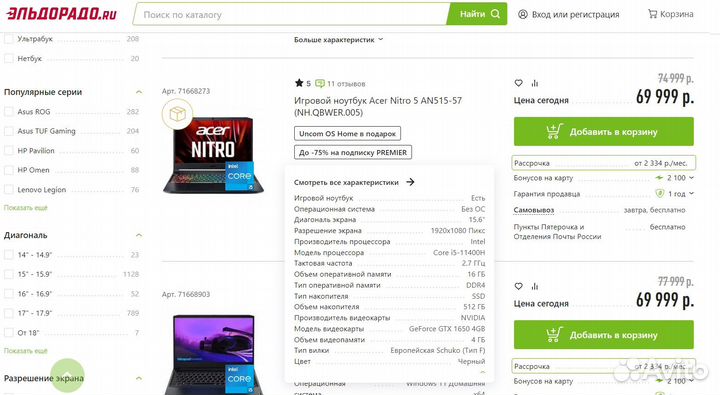Open Игровой ноутбук Acer Nitro 5 title
720x395 pixels.
click(378, 107)
